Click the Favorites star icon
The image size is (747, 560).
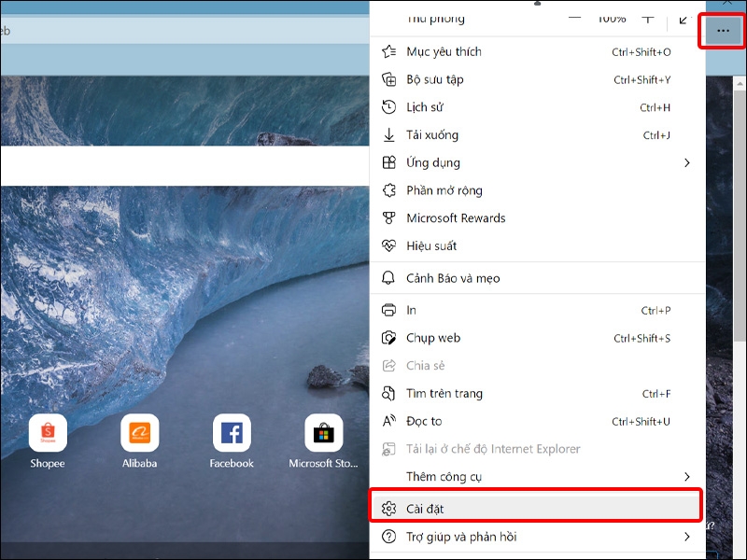[388, 51]
